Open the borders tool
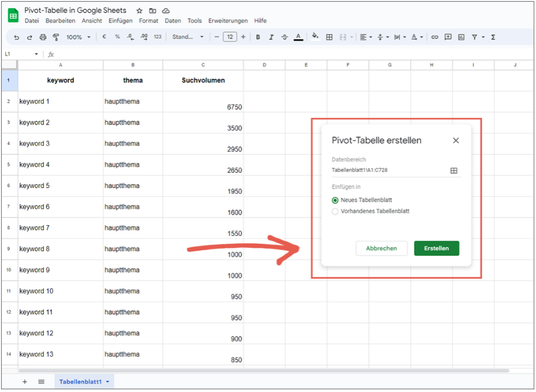This screenshot has width=536, height=392. (329, 38)
